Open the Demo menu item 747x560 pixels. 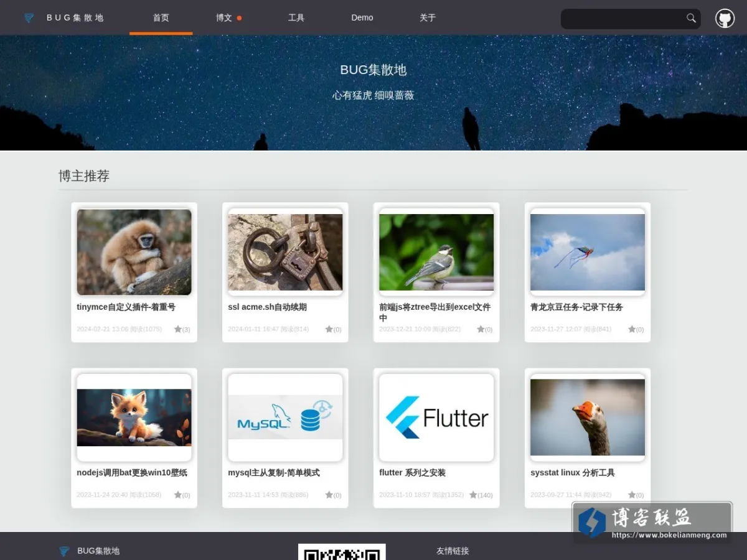click(362, 17)
